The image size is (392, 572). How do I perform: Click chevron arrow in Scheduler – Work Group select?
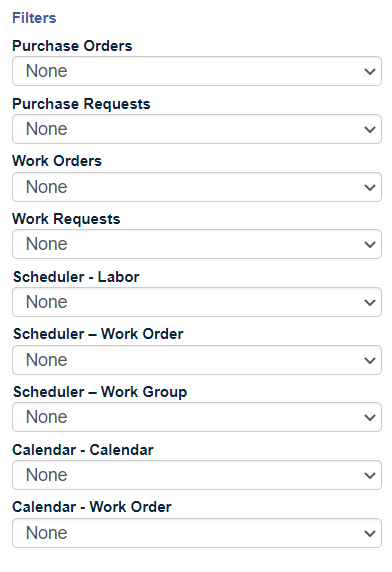coord(370,417)
